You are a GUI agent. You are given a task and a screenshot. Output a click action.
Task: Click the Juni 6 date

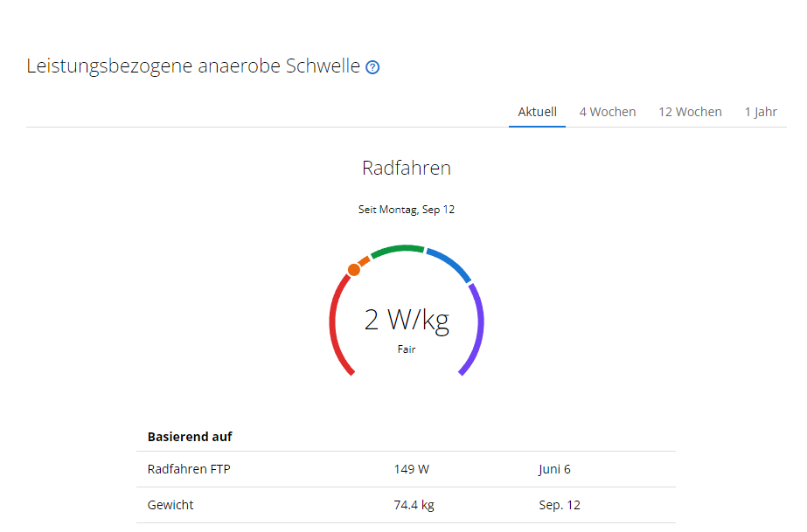pos(554,469)
